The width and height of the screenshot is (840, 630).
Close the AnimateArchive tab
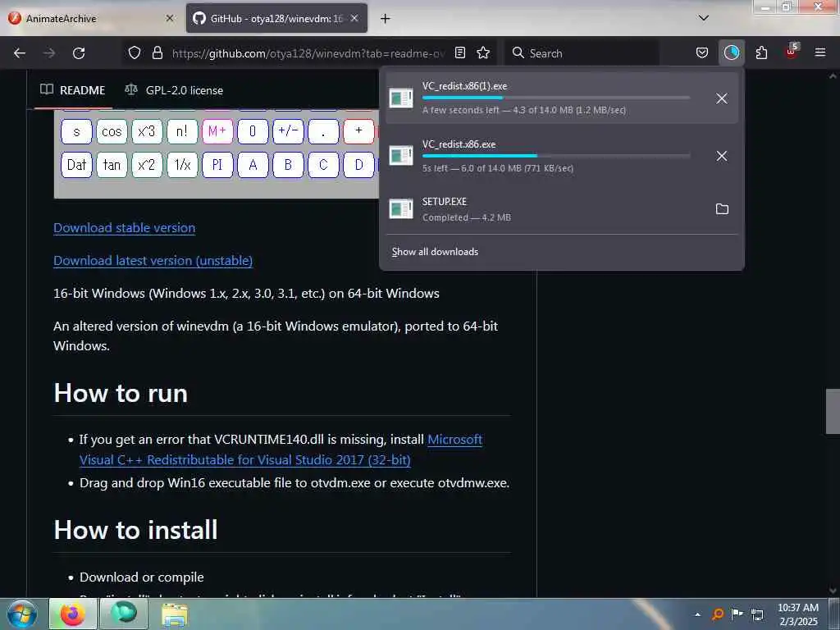[x=170, y=18]
